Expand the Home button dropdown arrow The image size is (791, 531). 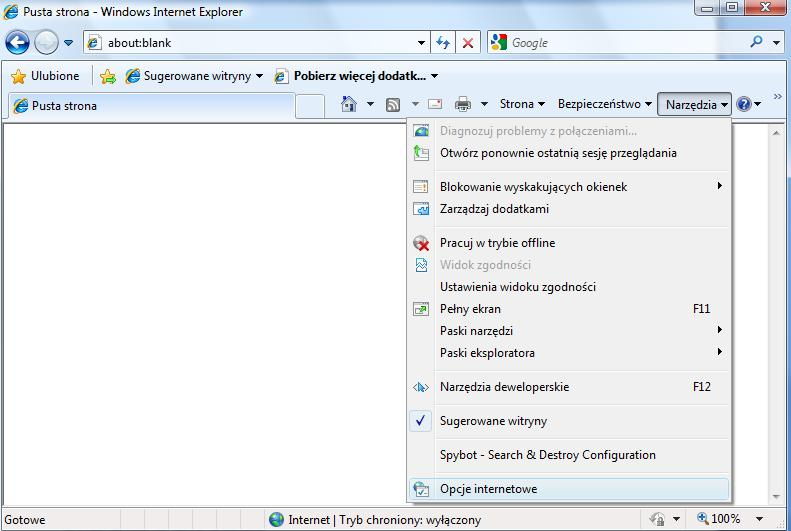click(370, 104)
